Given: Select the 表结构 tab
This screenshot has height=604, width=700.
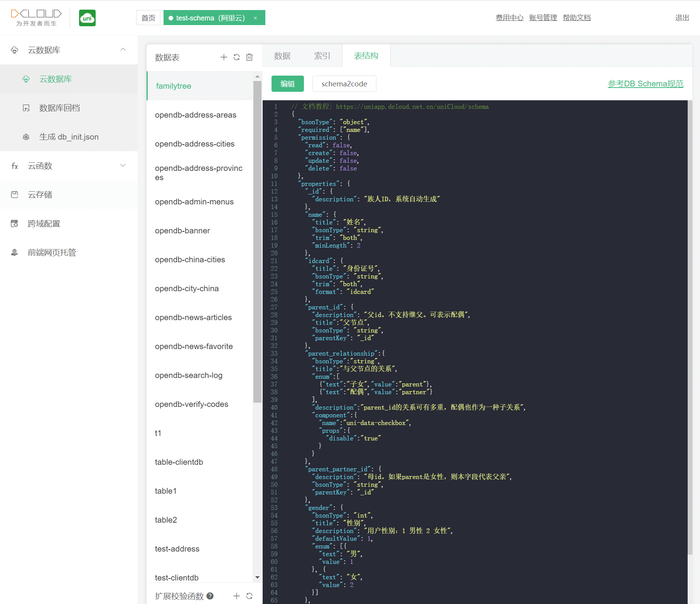Looking at the screenshot, I should click(x=366, y=56).
